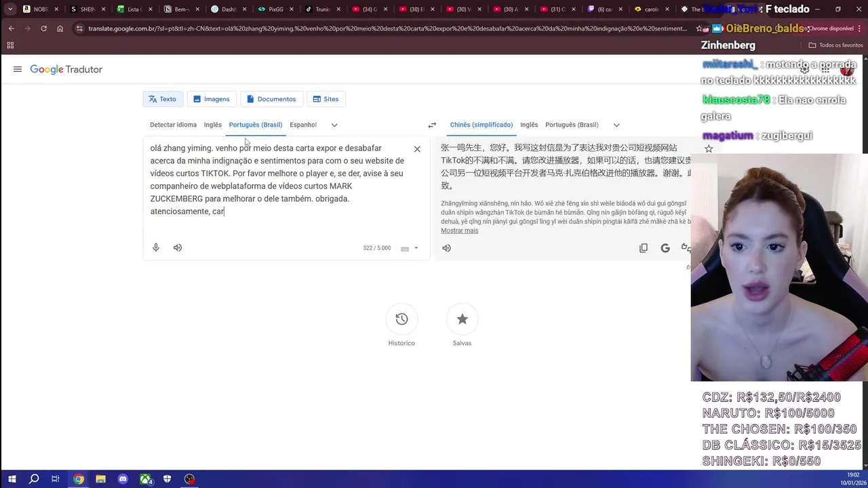The image size is (868, 488).
Task: Copy the translated text
Action: (644, 248)
